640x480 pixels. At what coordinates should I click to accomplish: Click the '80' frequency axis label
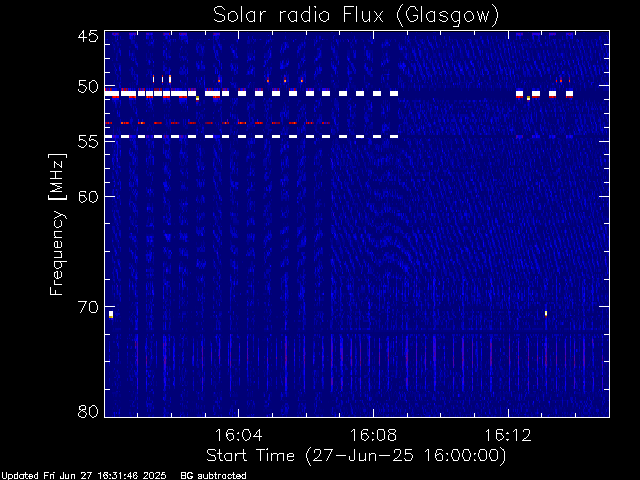(88, 411)
